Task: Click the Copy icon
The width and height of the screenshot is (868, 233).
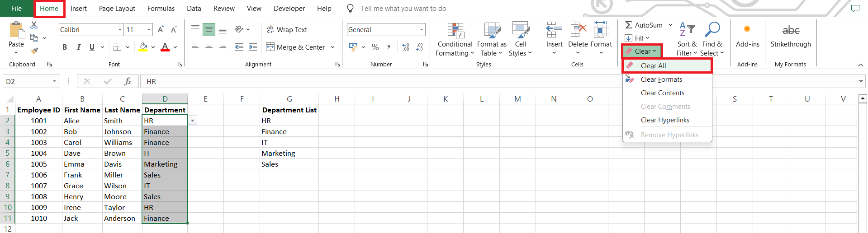Action: coord(34,38)
